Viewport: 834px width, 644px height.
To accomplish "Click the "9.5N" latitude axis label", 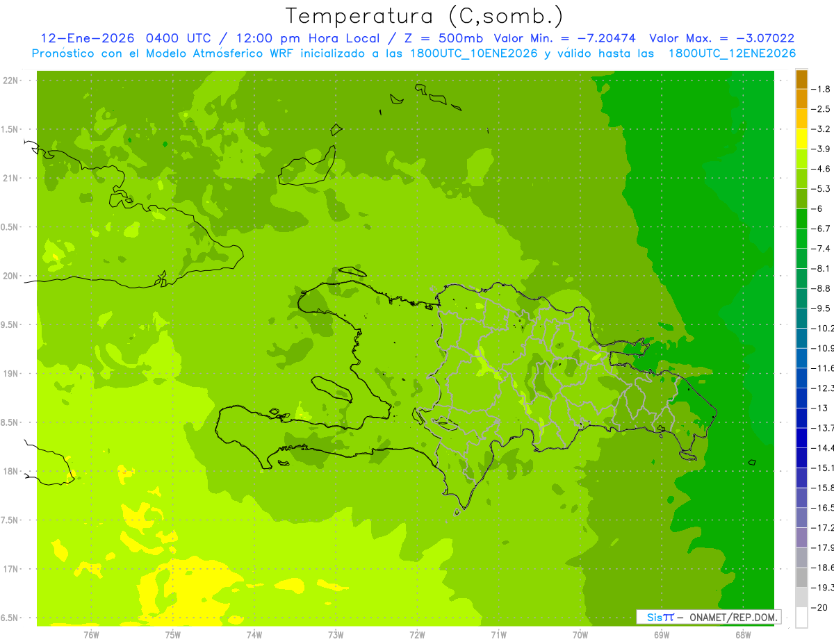I will coord(10,324).
